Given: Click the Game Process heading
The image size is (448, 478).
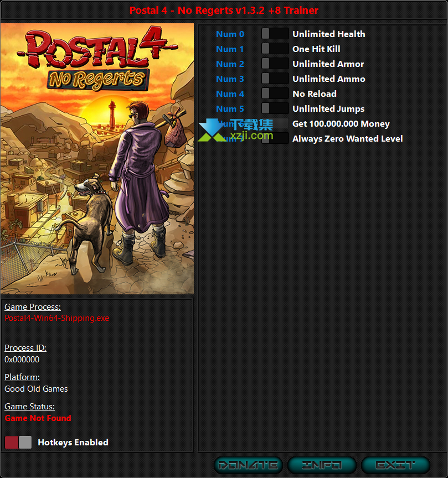Looking at the screenshot, I should click(x=33, y=307).
